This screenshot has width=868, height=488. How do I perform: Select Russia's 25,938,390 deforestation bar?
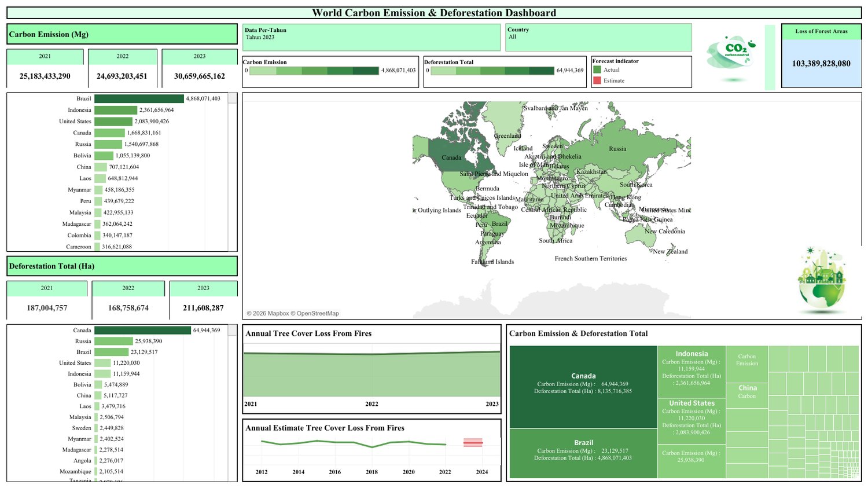pyautogui.click(x=113, y=341)
